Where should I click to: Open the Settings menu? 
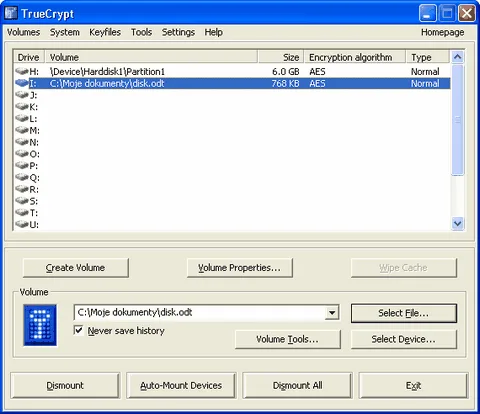(178, 32)
